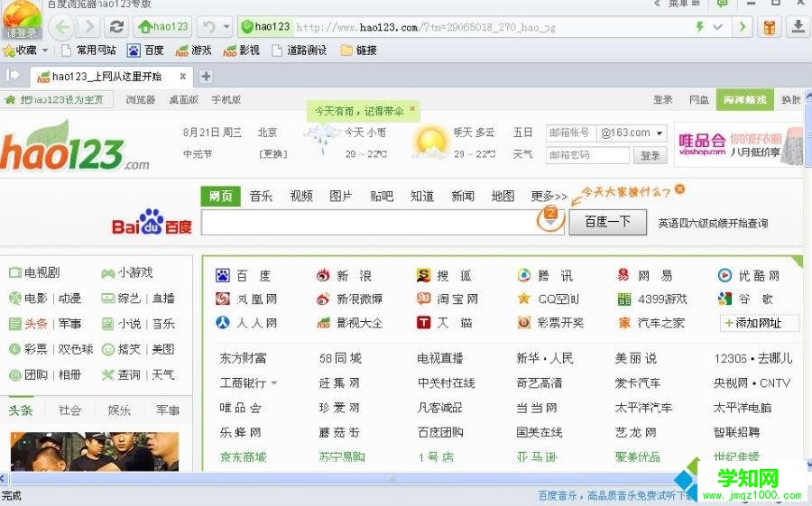Open the gift box icon in toolbar
This screenshot has width=812, height=506.
(x=770, y=27)
